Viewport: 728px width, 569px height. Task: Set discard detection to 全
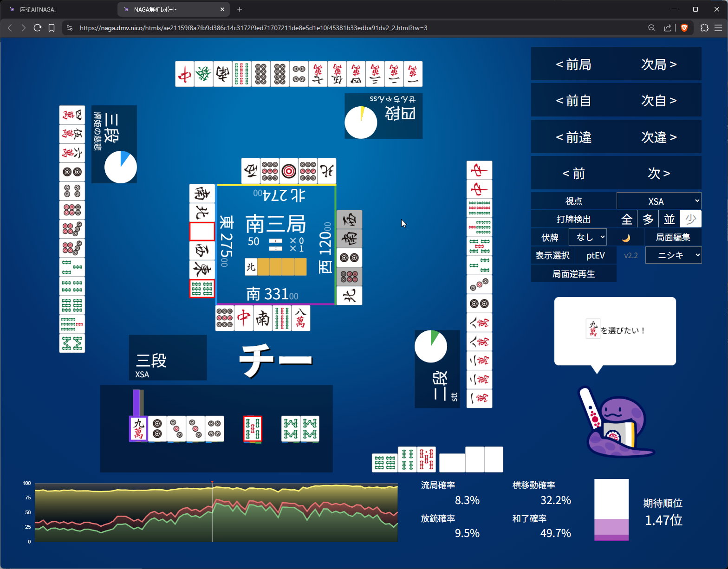click(627, 219)
